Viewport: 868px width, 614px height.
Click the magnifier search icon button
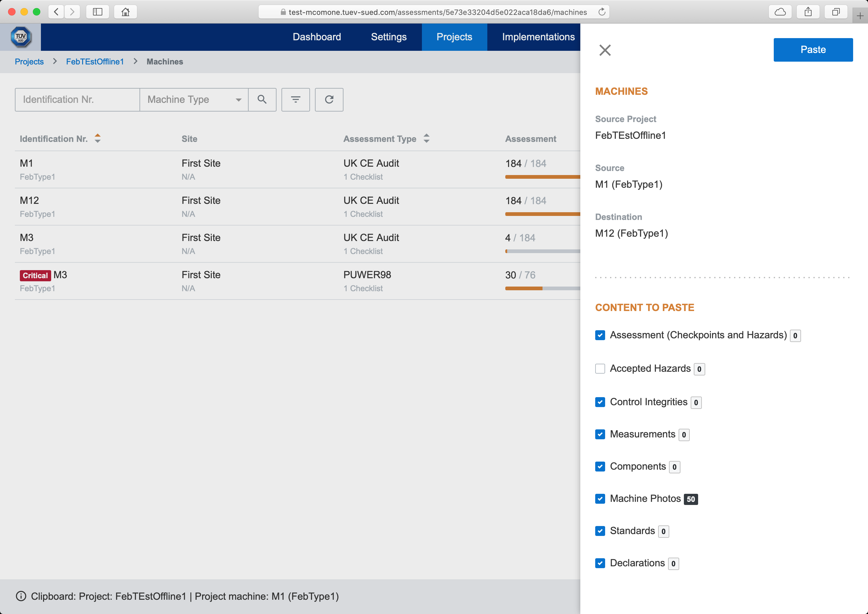point(262,99)
